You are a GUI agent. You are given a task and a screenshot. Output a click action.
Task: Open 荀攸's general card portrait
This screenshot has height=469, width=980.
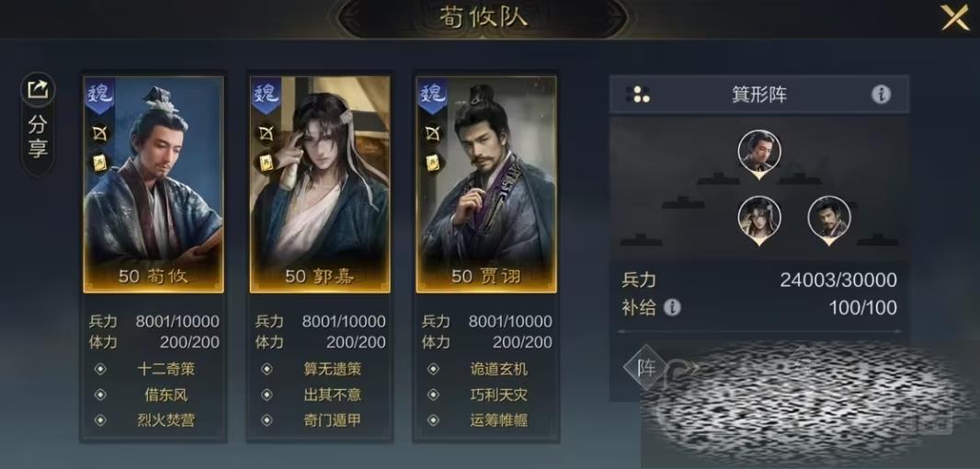point(154,185)
